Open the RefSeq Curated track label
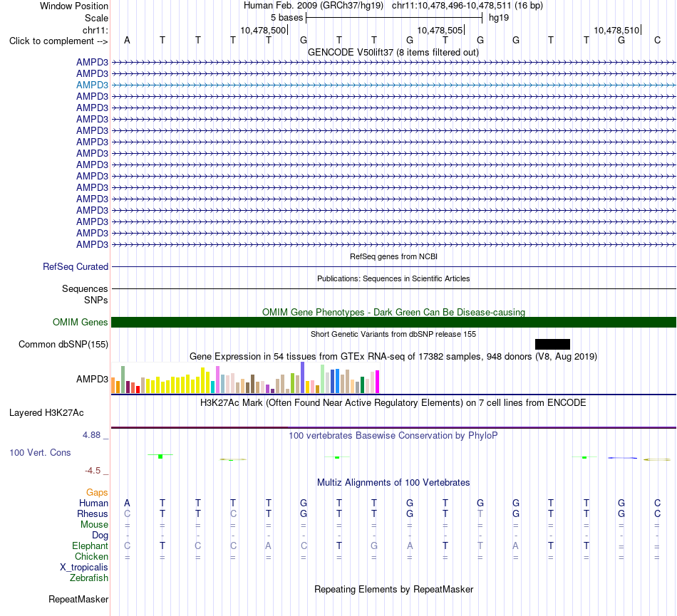The width and height of the screenshot is (677, 616). click(x=76, y=266)
